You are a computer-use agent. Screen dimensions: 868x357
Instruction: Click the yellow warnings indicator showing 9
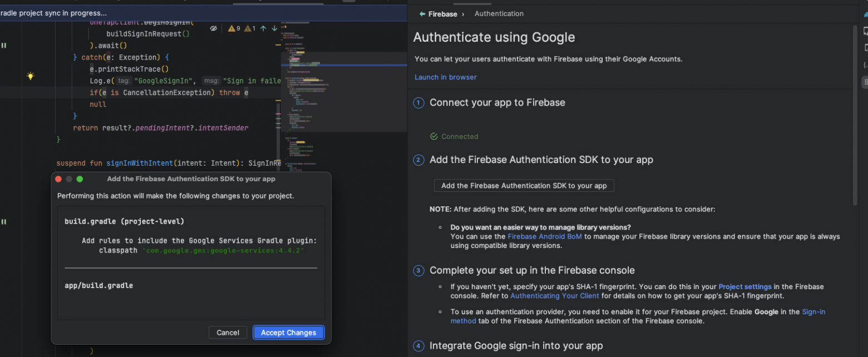(233, 28)
